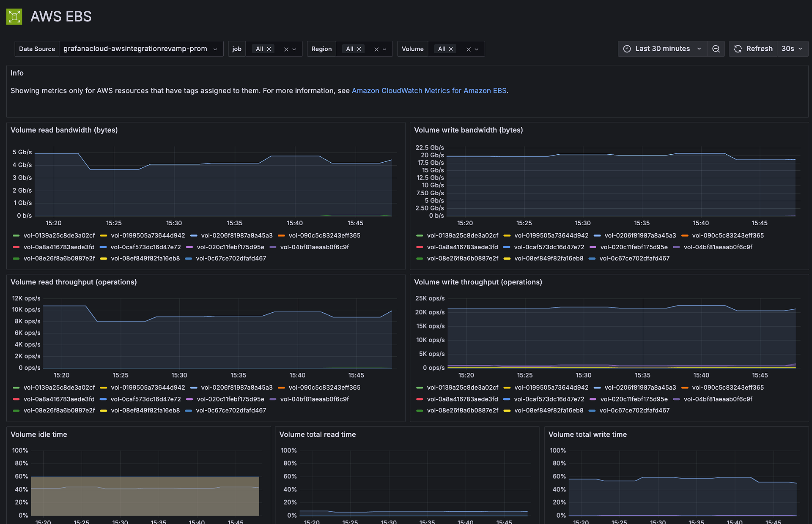Click the refresh icon to reload dashboard data

(738, 49)
